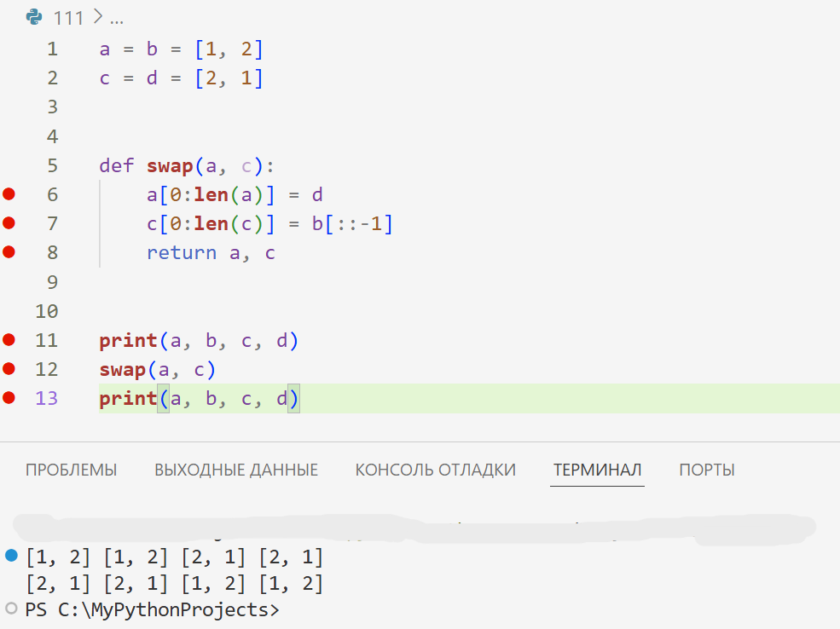Focus the terminal at the PS C:\MyPythonProjects prompt
Image resolution: width=840 pixels, height=629 pixels.
(x=152, y=610)
